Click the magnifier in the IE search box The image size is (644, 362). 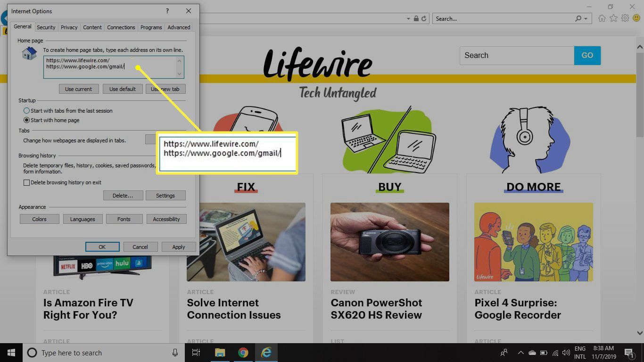point(578,19)
